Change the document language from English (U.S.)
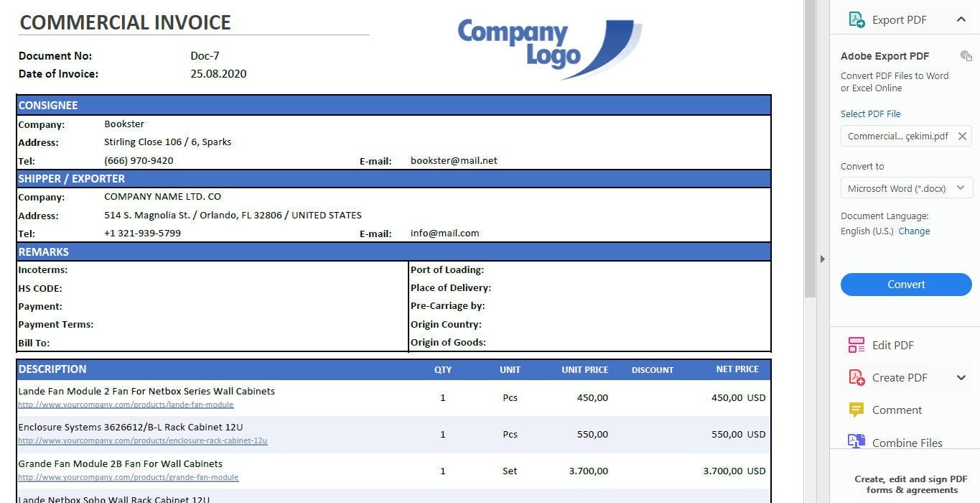 [915, 231]
